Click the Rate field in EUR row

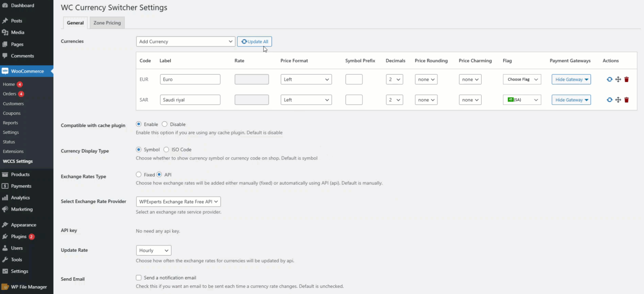(x=252, y=79)
